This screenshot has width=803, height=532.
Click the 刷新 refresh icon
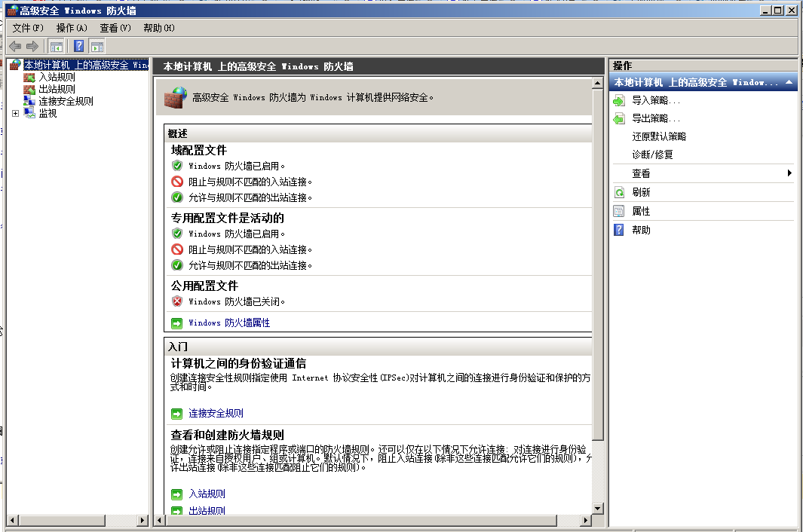(619, 192)
